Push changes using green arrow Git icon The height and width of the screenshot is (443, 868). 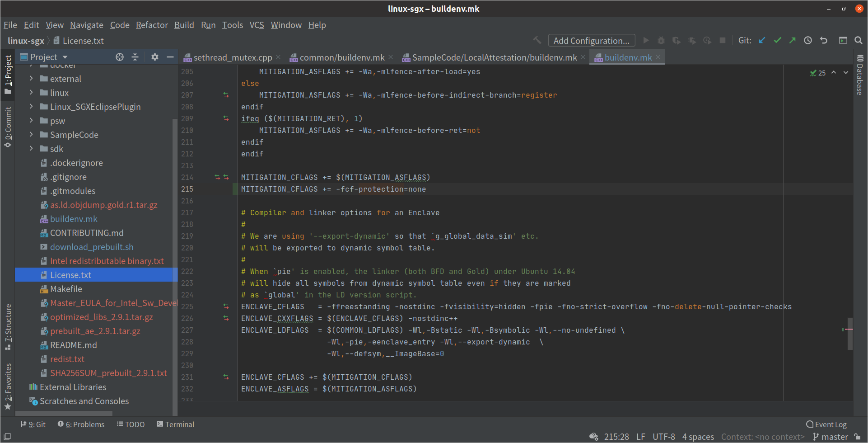click(x=793, y=40)
